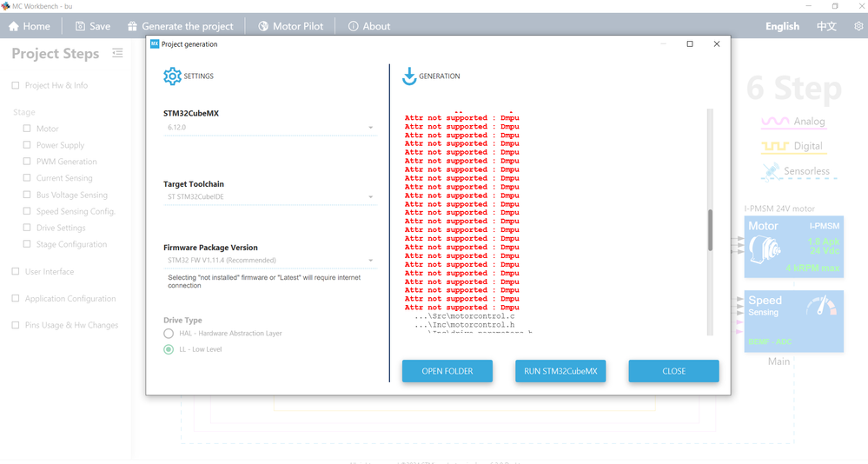Check the Power Supply step
The height and width of the screenshot is (464, 868).
click(27, 144)
